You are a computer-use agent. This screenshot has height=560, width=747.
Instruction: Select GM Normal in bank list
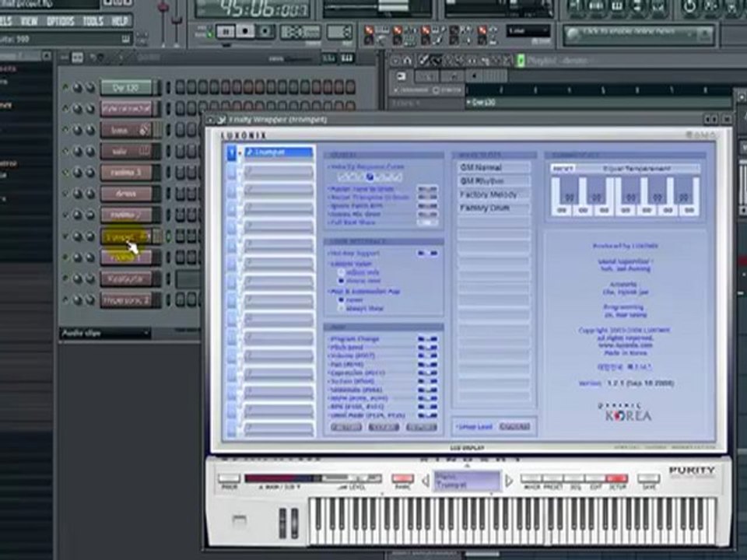click(494, 168)
